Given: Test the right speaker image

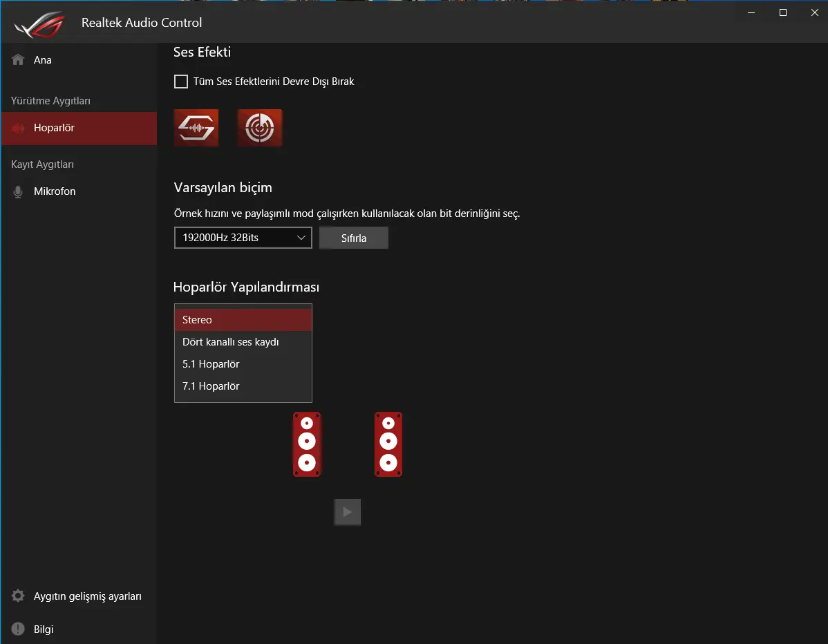Looking at the screenshot, I should pyautogui.click(x=388, y=444).
